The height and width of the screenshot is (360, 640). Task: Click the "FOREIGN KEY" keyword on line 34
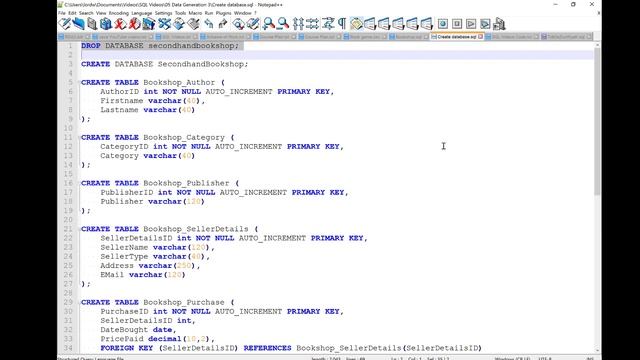(127, 348)
